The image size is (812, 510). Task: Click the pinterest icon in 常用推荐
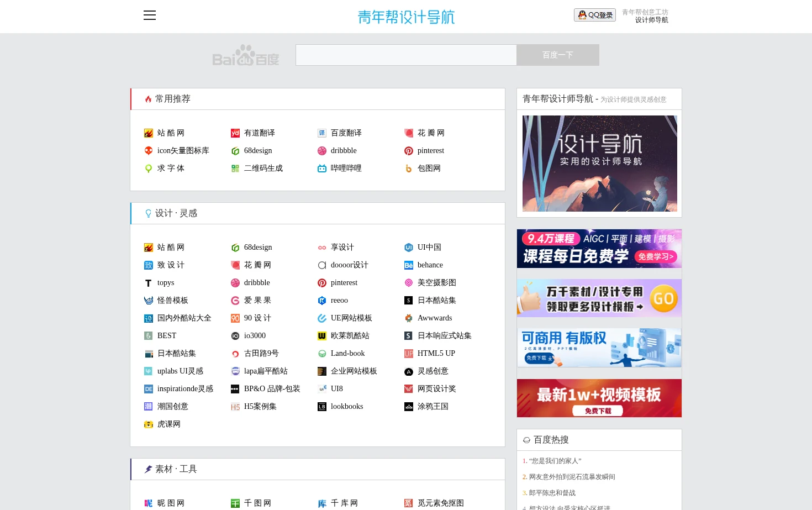pos(409,151)
